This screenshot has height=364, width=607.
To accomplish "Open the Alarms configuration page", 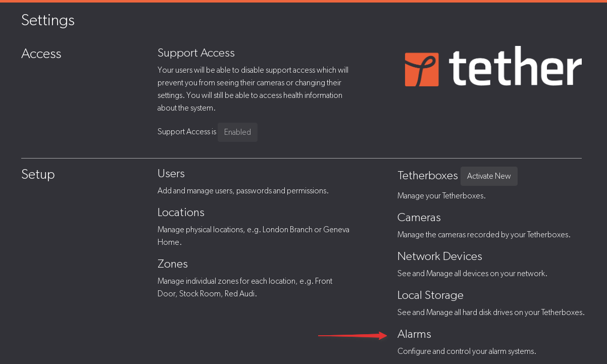I will (414, 334).
